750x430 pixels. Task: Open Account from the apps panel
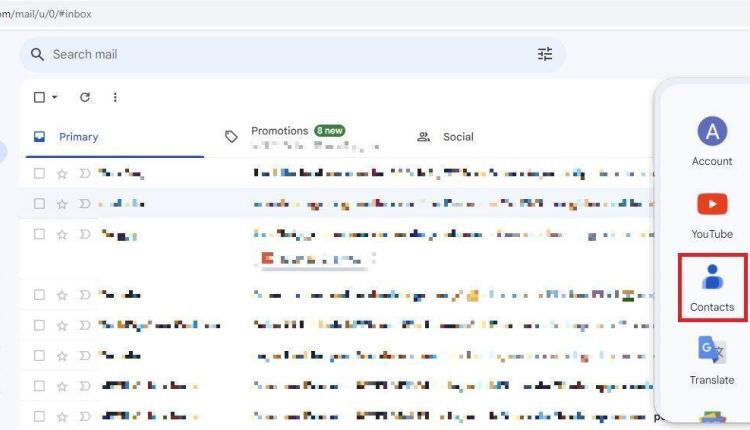click(x=712, y=141)
